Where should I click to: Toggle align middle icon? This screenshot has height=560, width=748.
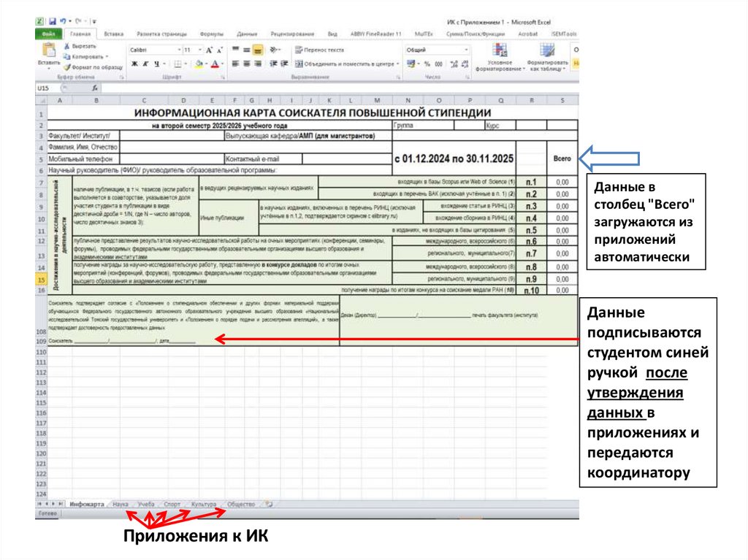[x=247, y=50]
